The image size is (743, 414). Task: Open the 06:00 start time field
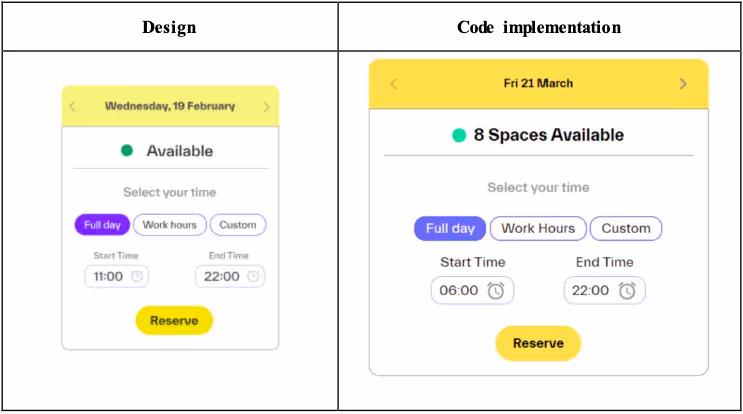pyautogui.click(x=472, y=290)
